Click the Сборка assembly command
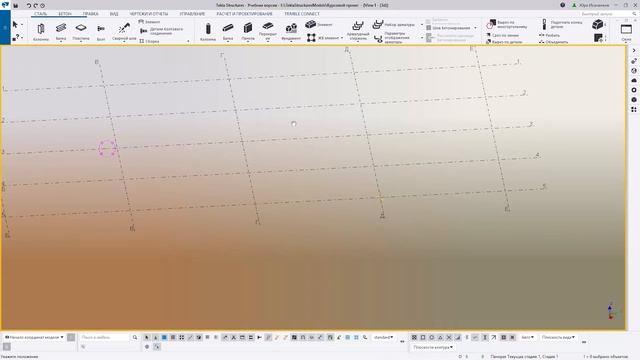This screenshot has height=360, width=640. click(x=149, y=41)
